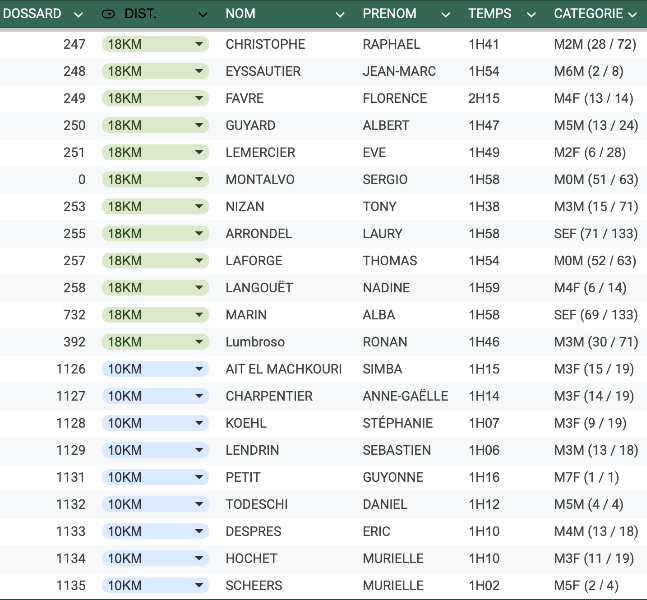Viewport: 647px width, 600px height.
Task: Select the DOSSARD column header
Action: (32, 14)
